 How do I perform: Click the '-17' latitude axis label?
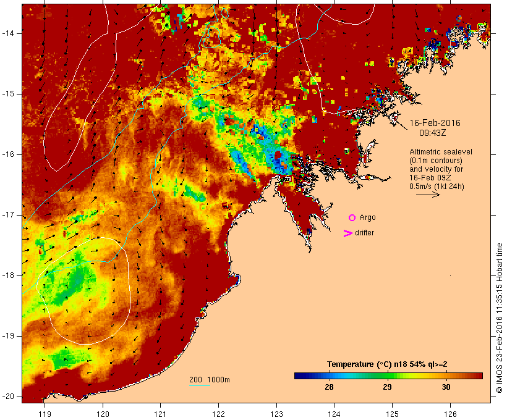8,215
